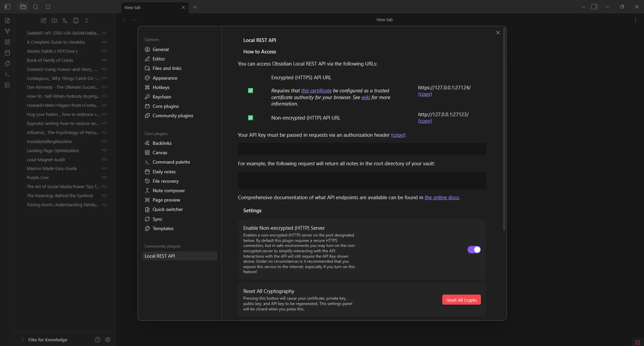644x346 pixels.
Task: Open Note composer plugin settings
Action: 180,190
